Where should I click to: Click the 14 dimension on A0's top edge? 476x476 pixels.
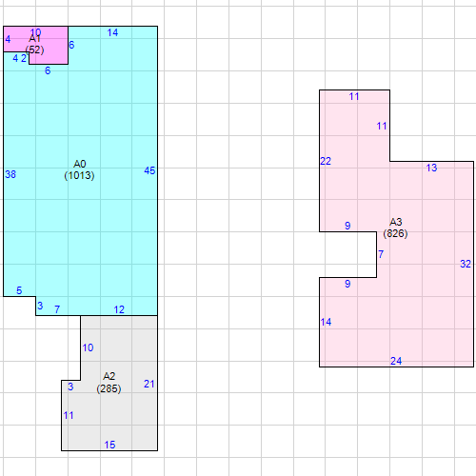click(x=112, y=32)
